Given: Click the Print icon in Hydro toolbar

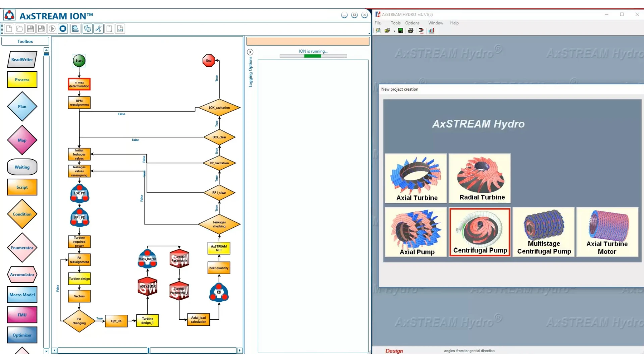Looking at the screenshot, I should pos(411,31).
